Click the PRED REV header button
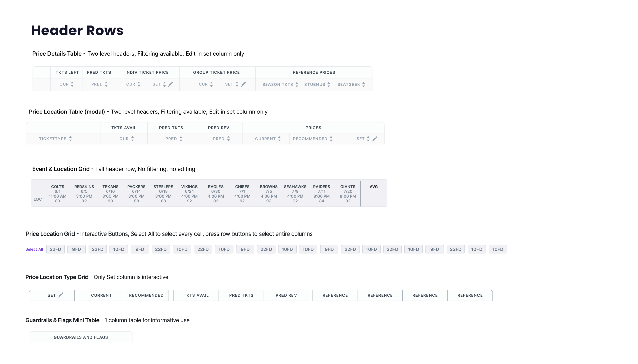 [x=286, y=295]
